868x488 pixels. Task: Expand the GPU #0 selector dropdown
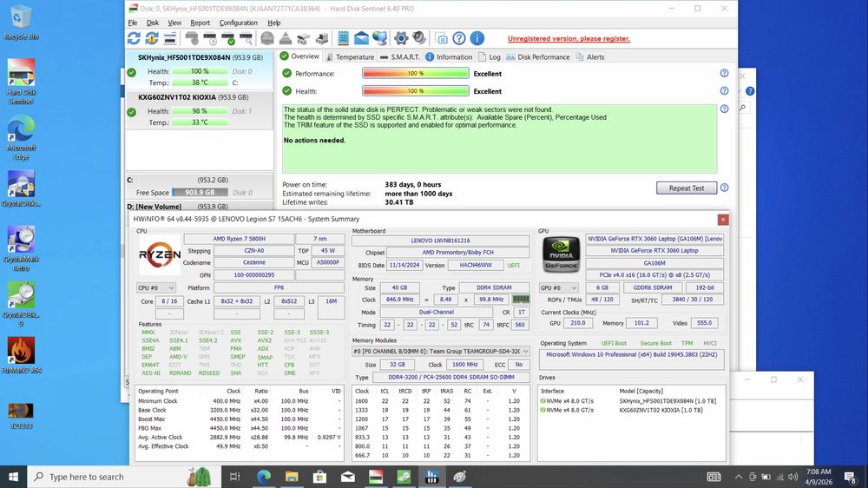tap(559, 288)
